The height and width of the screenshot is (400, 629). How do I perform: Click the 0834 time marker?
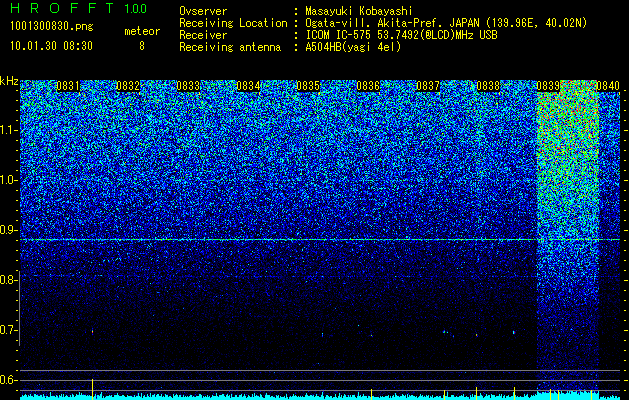point(248,86)
